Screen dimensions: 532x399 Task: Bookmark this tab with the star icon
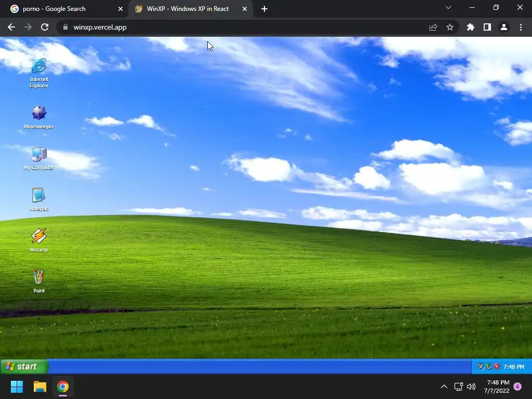tap(450, 27)
